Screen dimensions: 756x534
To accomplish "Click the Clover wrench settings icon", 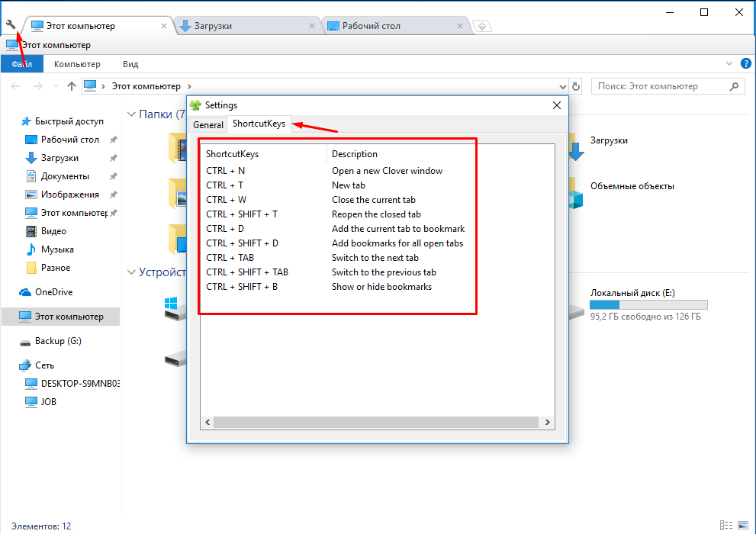I will coord(11,25).
